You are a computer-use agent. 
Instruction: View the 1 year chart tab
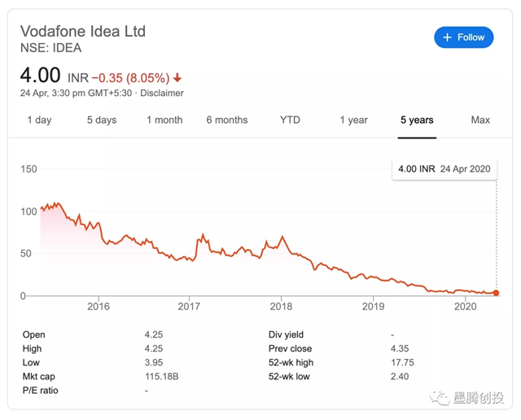click(x=353, y=120)
